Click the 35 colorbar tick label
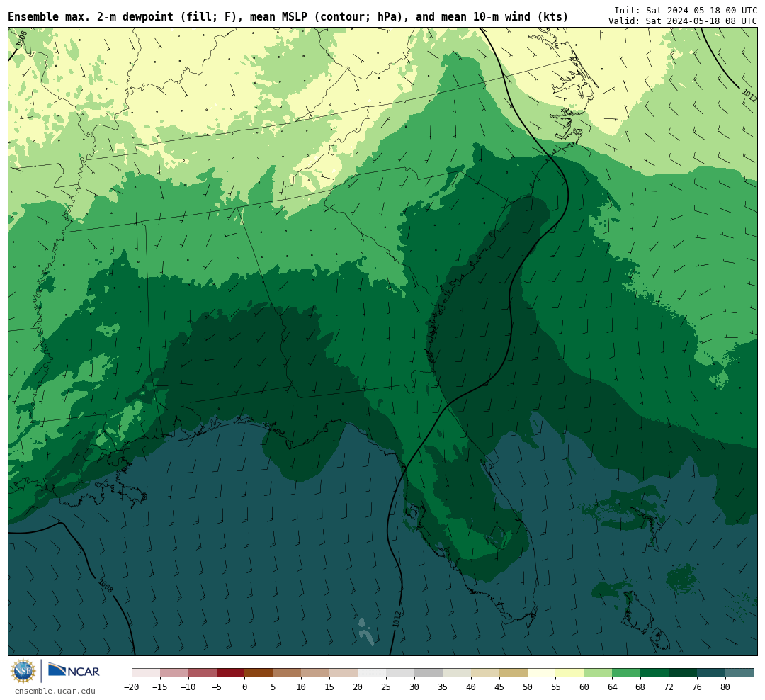The height and width of the screenshot is (700, 765). (x=443, y=687)
